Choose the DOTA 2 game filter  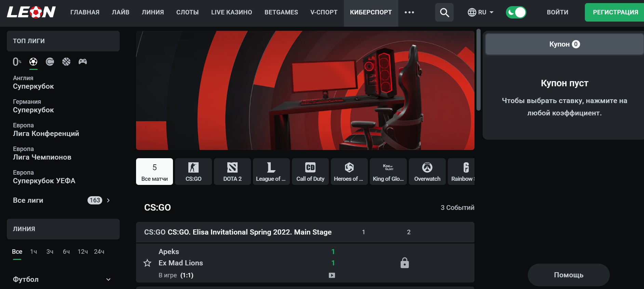232,172
